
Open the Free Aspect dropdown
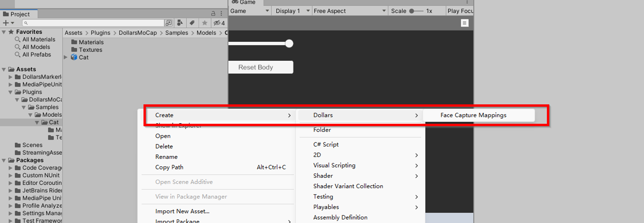349,11
